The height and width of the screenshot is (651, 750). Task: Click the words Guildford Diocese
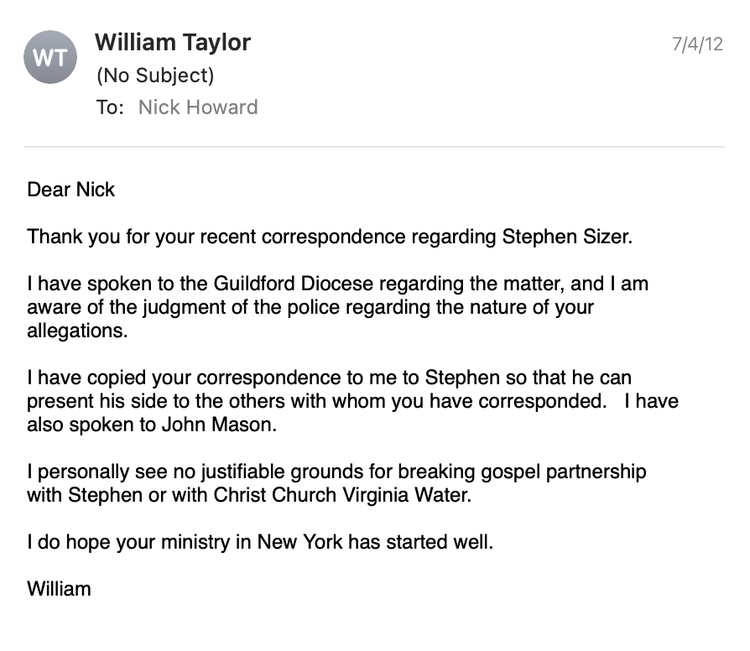click(x=293, y=284)
